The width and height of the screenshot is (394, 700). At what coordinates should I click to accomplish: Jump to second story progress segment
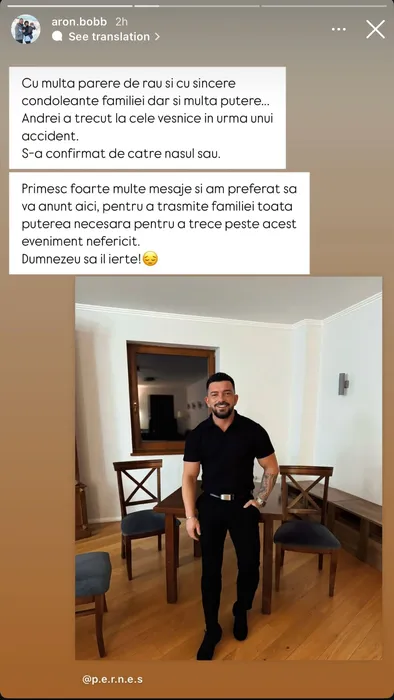pyautogui.click(x=197, y=6)
